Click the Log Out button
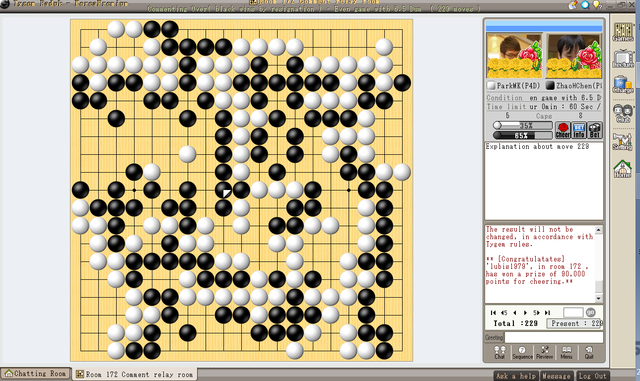Image resolution: width=640 pixels, height=381 pixels. 592,376
